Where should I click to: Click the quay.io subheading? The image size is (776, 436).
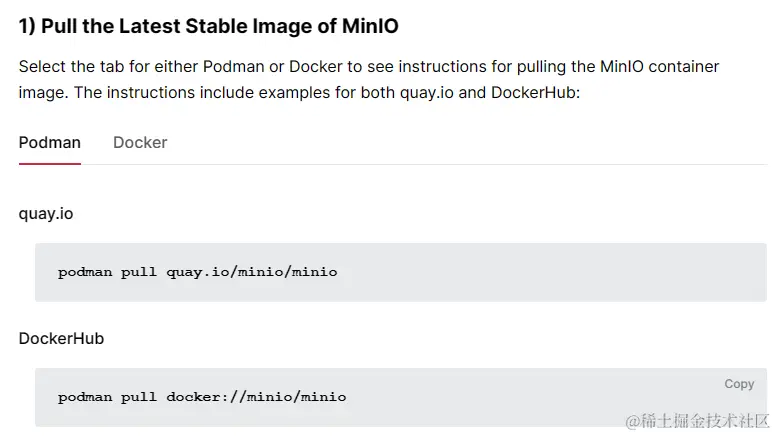click(46, 213)
